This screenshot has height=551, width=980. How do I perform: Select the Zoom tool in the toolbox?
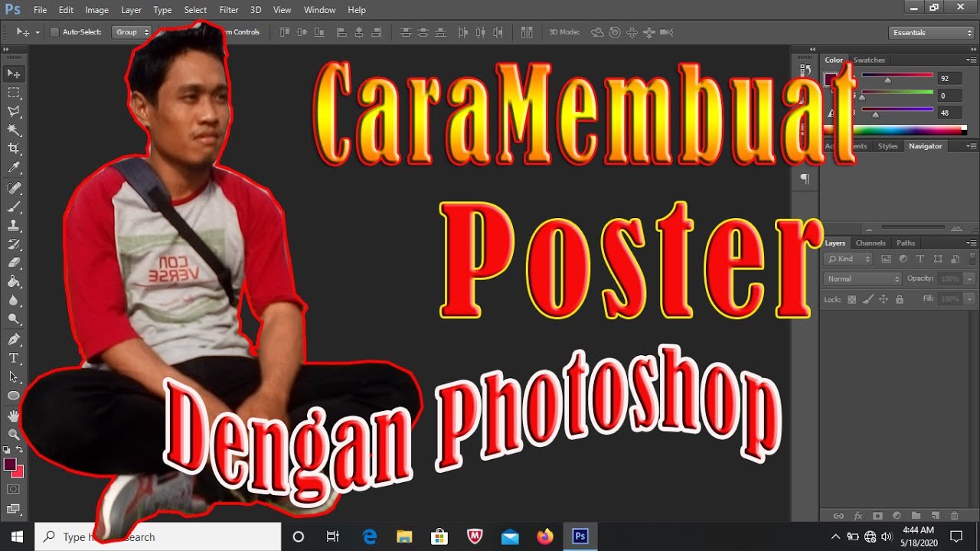click(14, 434)
